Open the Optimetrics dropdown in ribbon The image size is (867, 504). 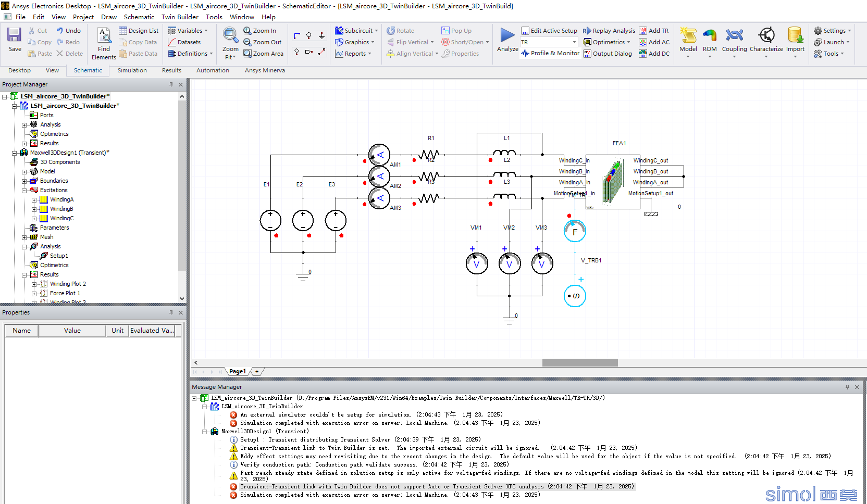point(606,42)
